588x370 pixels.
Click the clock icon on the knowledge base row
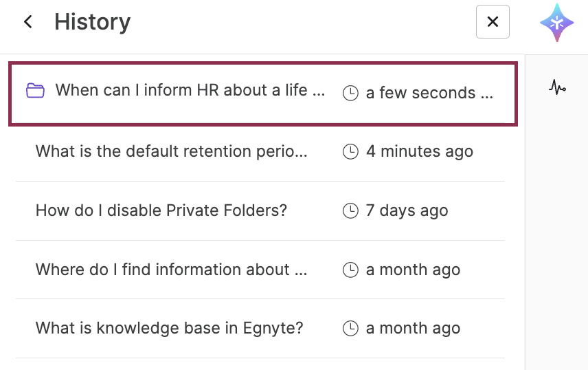click(350, 328)
